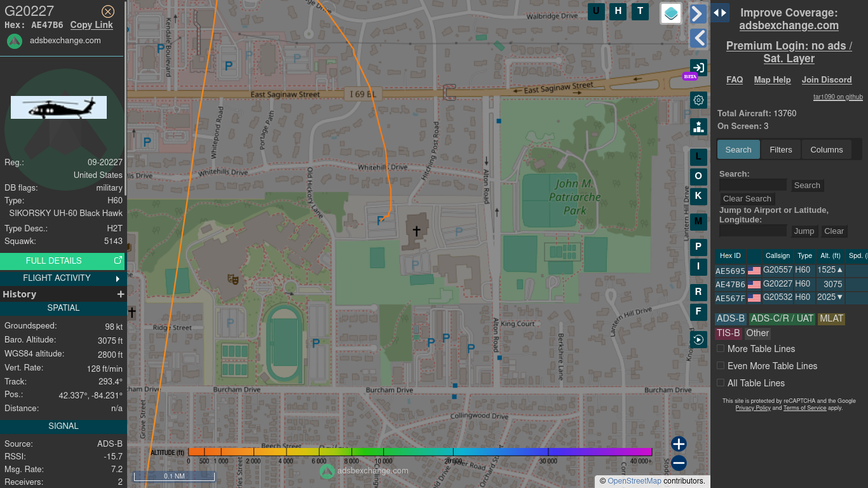Toggle the F map option
The image size is (868, 488).
[698, 311]
